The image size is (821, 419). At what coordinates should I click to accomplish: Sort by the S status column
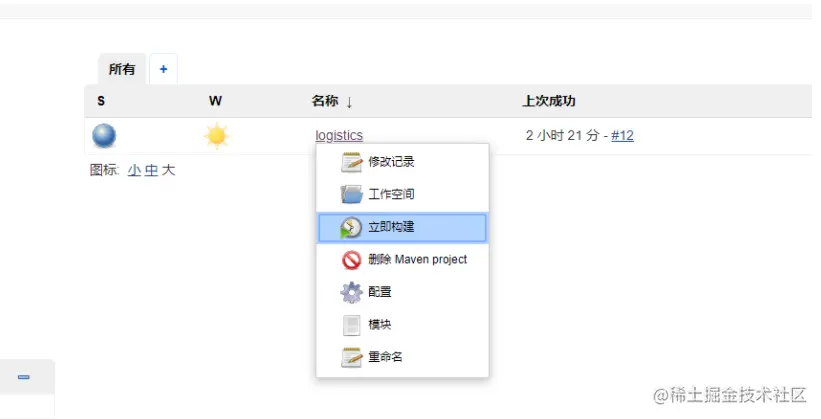(101, 101)
